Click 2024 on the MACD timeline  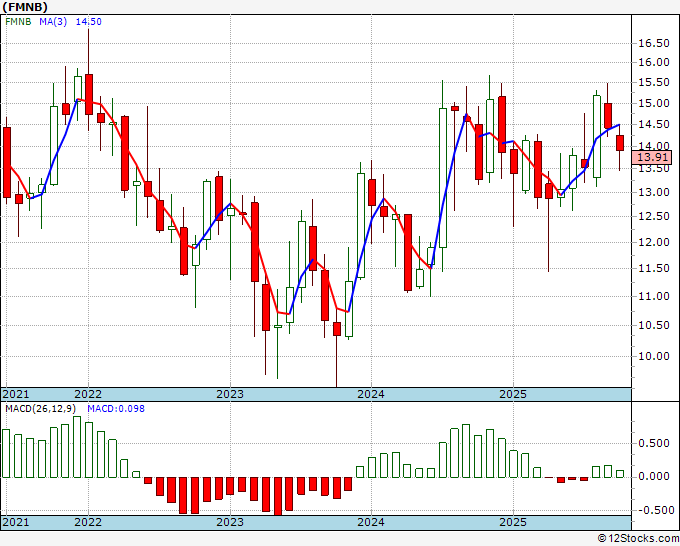(371, 522)
